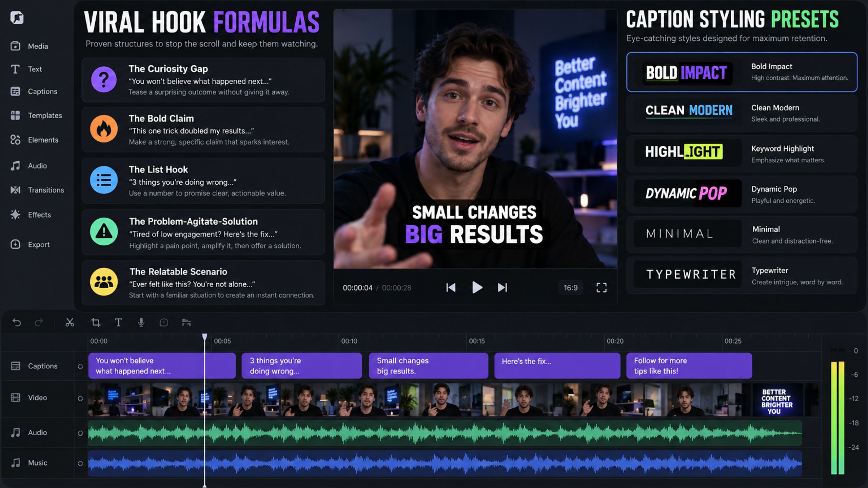Choose the Dynamic Pop caption preset
The image size is (868, 488).
pos(742,194)
